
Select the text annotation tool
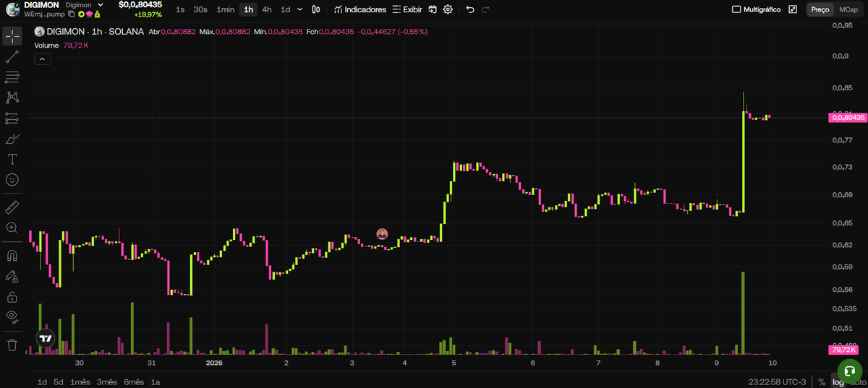[x=12, y=159]
